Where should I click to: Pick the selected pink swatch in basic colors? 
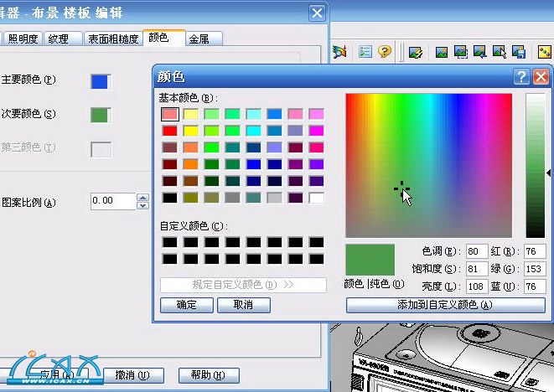point(170,114)
